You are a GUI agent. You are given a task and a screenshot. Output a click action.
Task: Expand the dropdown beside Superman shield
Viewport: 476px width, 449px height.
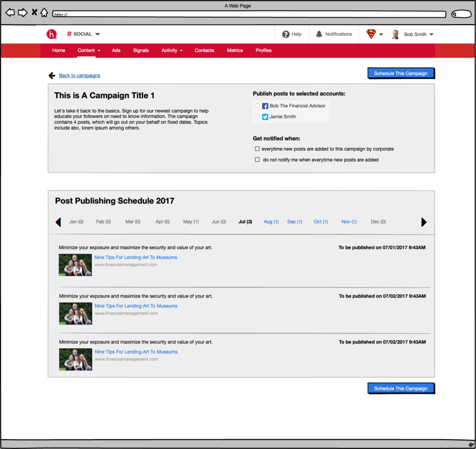[381, 34]
